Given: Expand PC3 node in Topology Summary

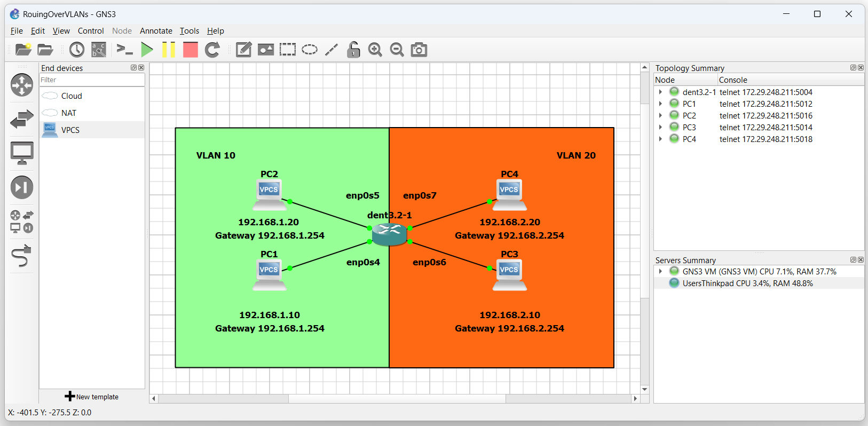Looking at the screenshot, I should tap(660, 127).
